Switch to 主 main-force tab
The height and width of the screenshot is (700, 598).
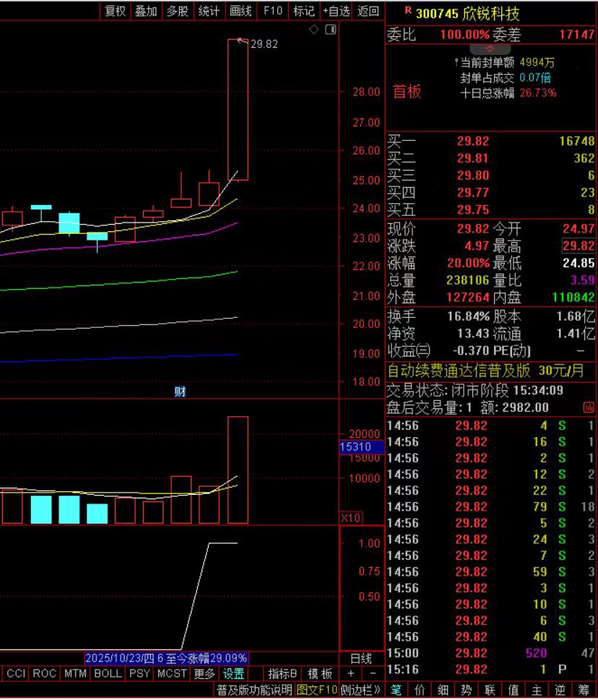(x=537, y=690)
